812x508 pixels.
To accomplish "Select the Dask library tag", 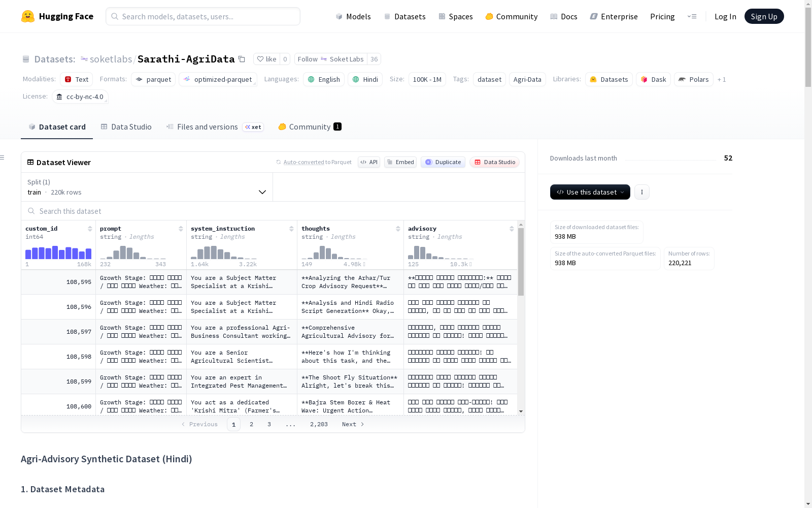I will [x=653, y=79].
